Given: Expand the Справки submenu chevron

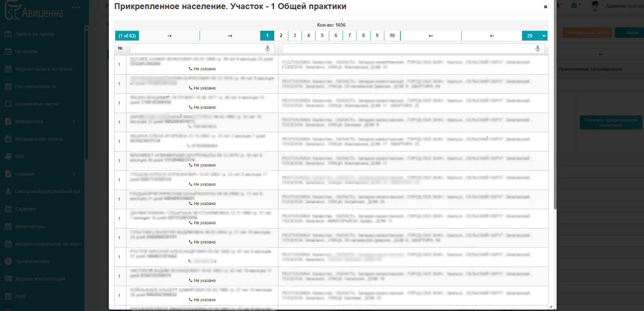Looking at the screenshot, I should point(74,174).
